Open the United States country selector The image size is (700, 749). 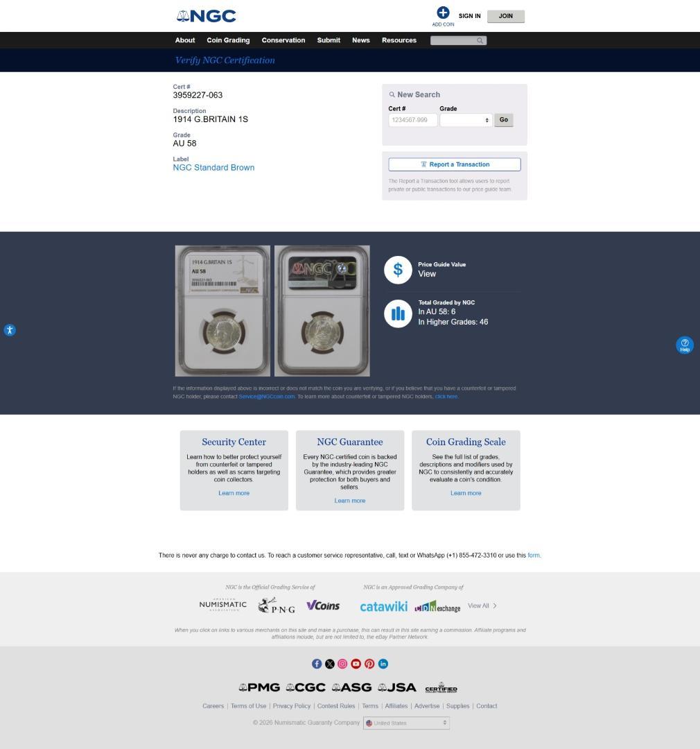tap(406, 723)
